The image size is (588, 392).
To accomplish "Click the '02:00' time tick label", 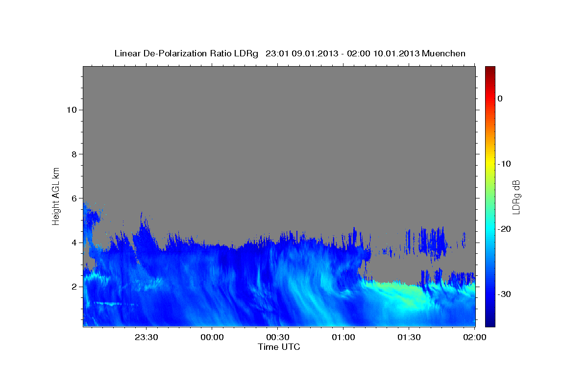I will 474,337.
